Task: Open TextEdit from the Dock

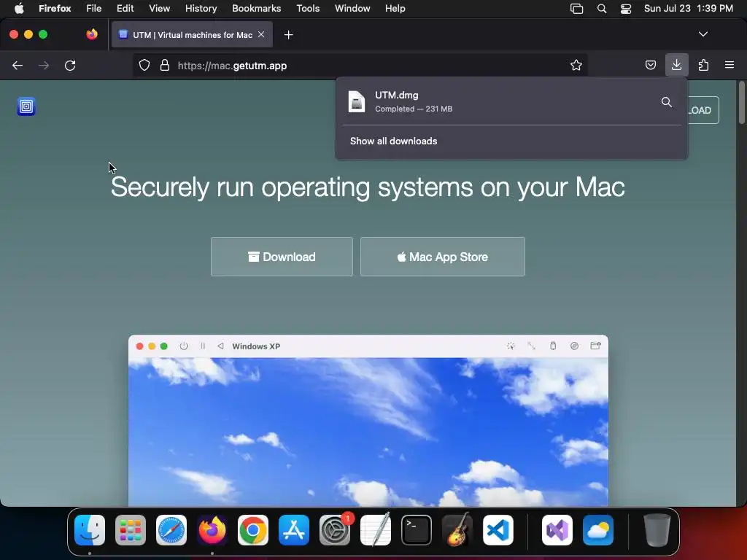Action: coord(376,530)
